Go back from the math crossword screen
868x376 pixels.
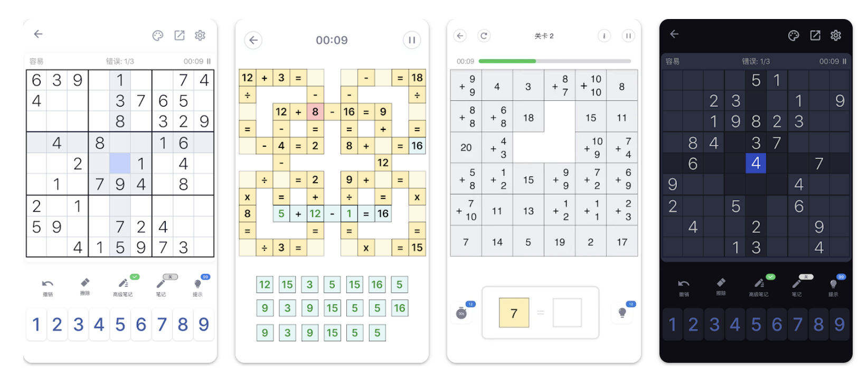click(253, 40)
